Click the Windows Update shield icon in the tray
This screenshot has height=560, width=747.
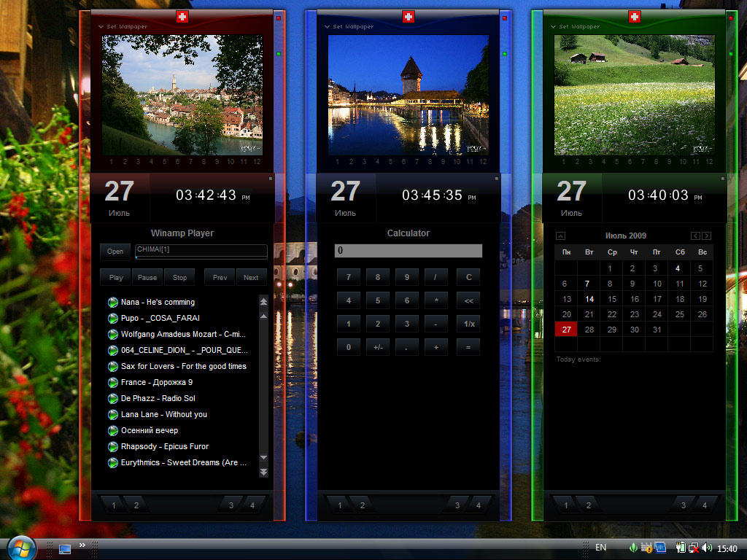646,547
